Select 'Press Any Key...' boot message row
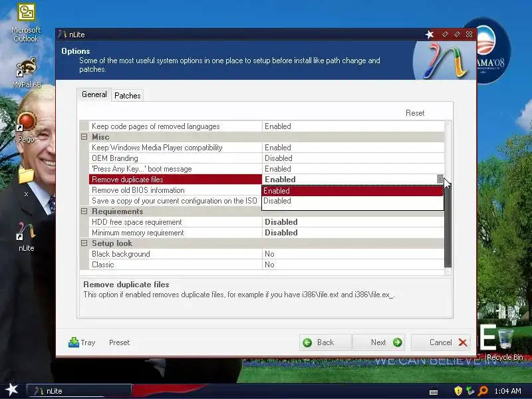532x399 pixels. click(175, 169)
